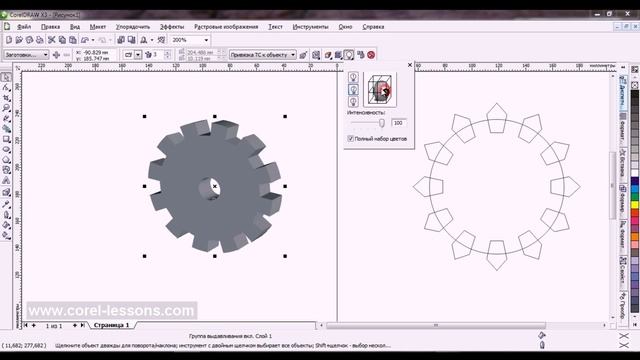
Task: Open the Extrusion Lighting button
Action: pos(349,55)
